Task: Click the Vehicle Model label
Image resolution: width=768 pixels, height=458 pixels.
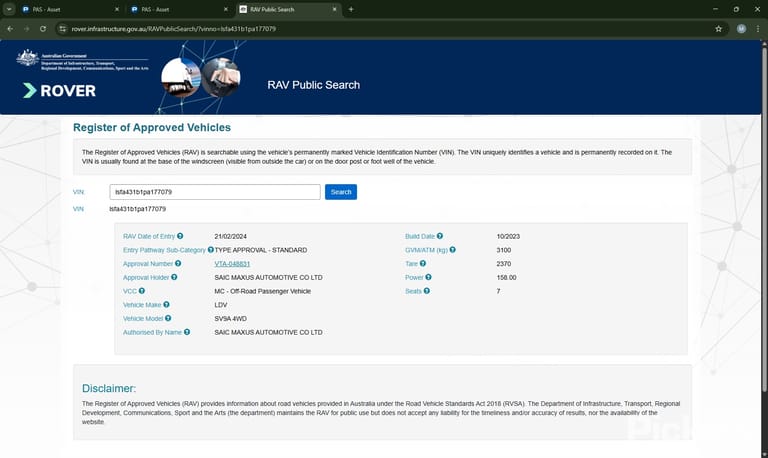Action: [143, 318]
